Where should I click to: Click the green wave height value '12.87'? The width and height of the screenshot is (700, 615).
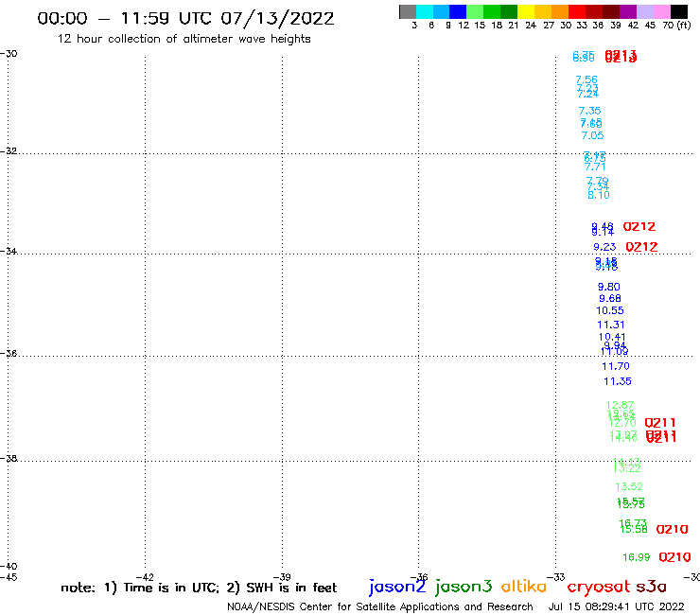(620, 405)
